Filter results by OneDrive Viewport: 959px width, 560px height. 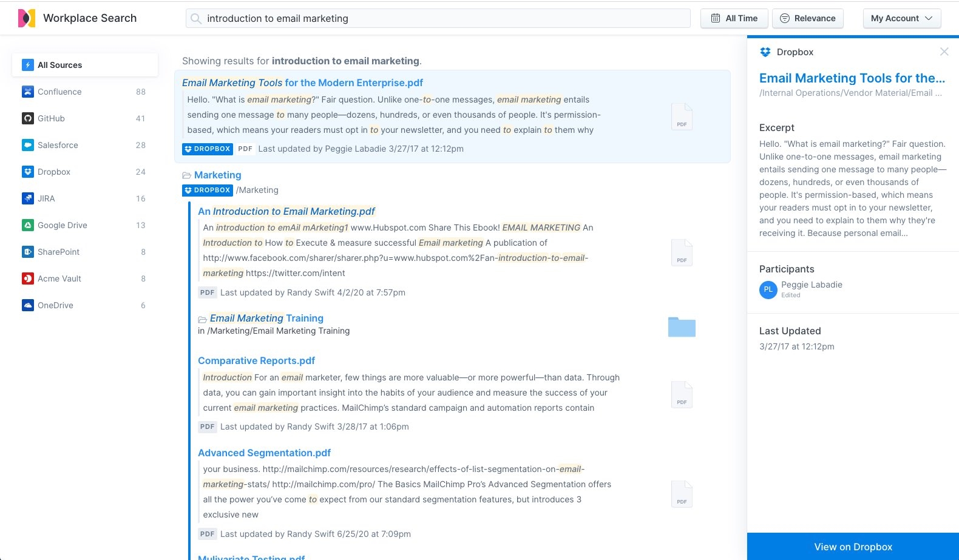(x=85, y=305)
